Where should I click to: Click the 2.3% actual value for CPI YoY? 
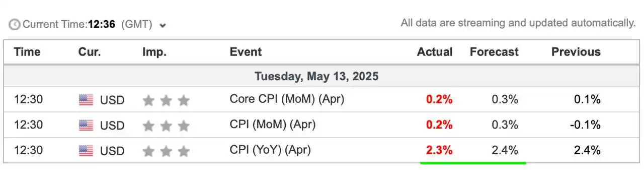[x=439, y=150]
